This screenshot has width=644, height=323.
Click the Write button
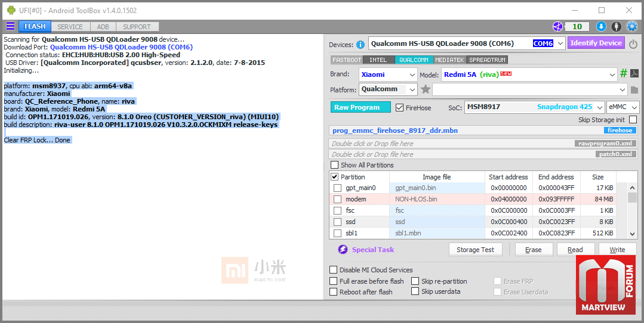point(617,250)
